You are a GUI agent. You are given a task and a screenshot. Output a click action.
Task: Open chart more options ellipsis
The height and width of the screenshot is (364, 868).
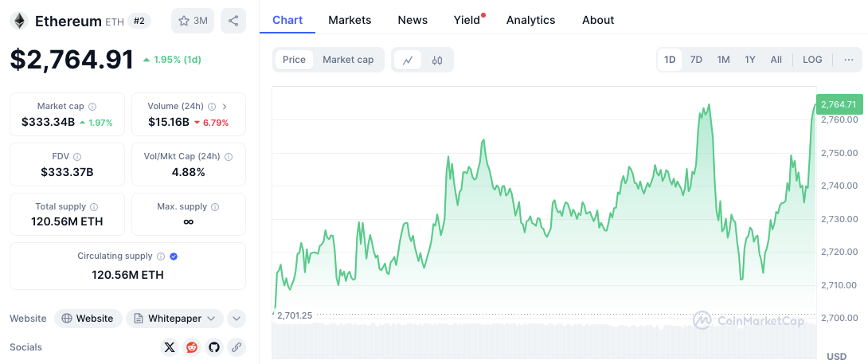click(849, 60)
